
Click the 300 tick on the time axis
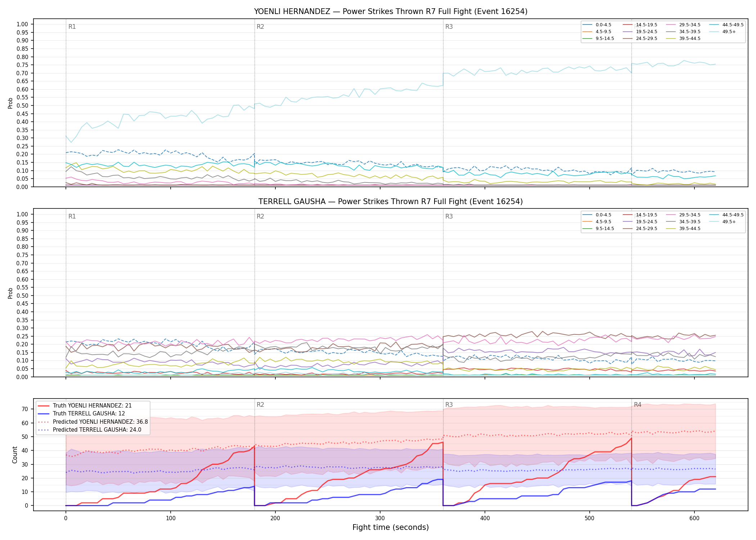[x=380, y=518]
